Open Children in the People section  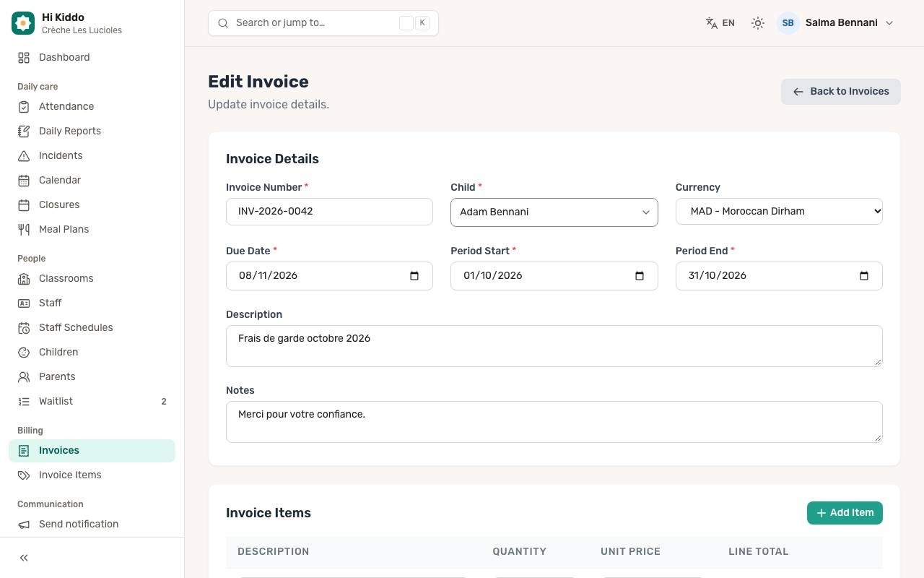tap(92, 352)
